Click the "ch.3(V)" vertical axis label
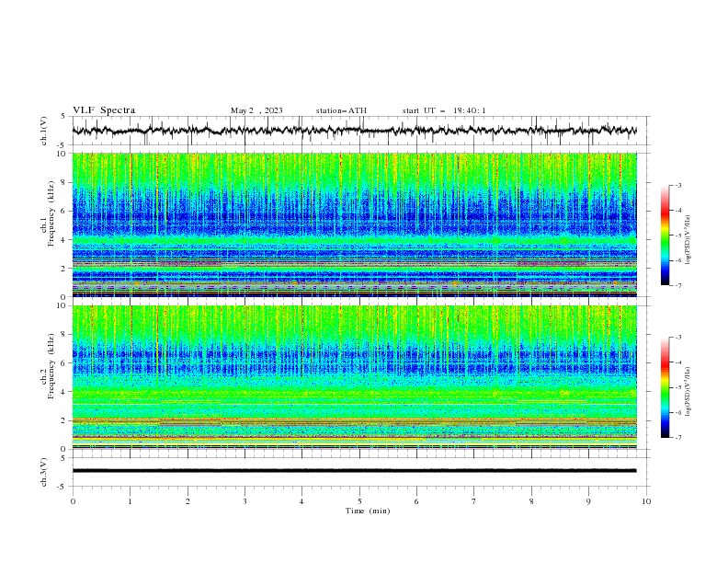 coord(44,472)
